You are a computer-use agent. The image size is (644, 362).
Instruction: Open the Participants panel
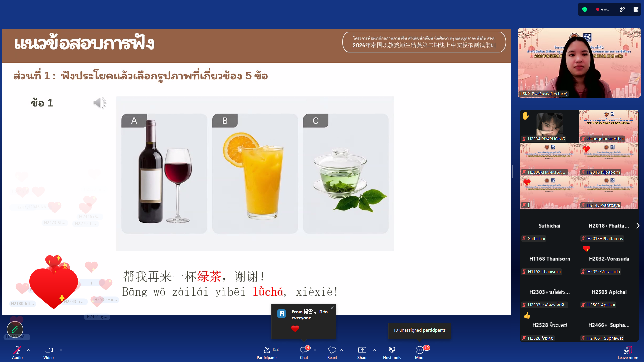click(267, 353)
